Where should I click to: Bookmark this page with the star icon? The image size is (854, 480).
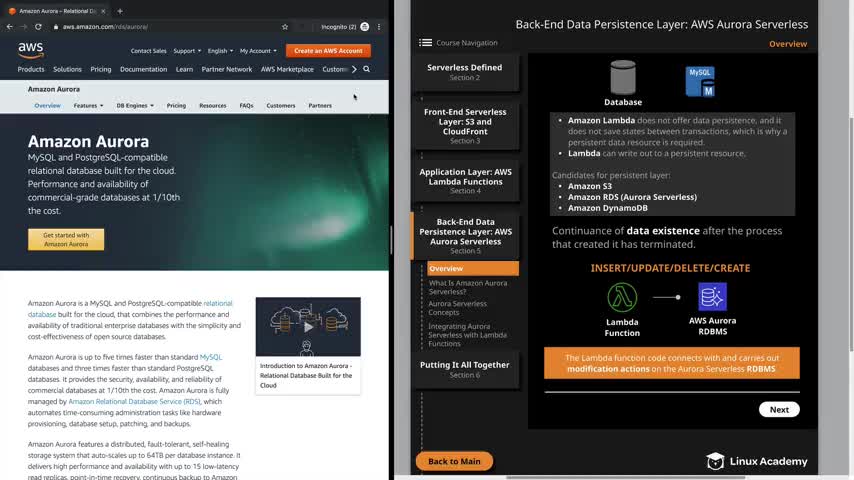click(285, 27)
